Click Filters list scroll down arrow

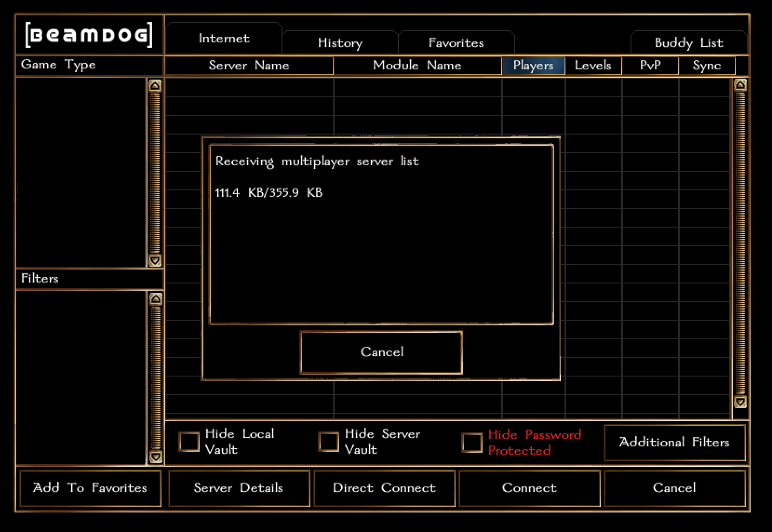click(x=156, y=457)
